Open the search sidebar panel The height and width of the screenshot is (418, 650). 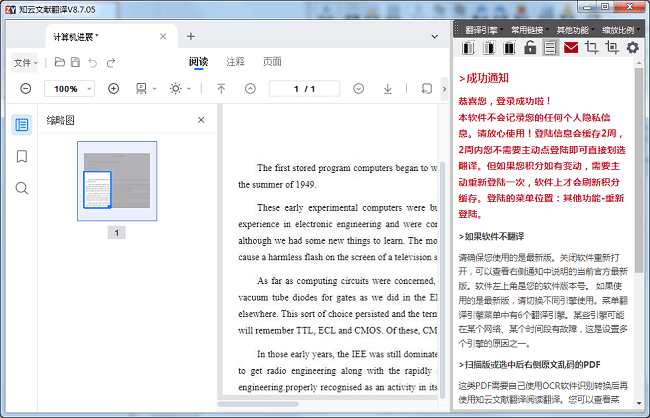(22, 188)
